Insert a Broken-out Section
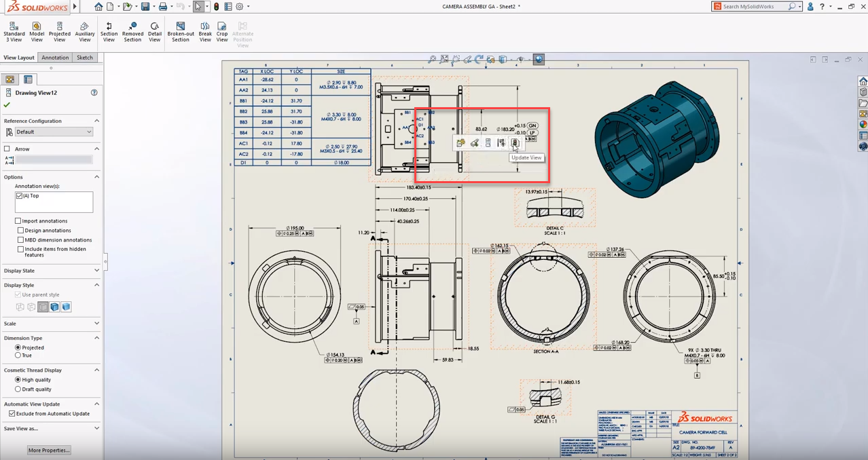 [x=181, y=32]
